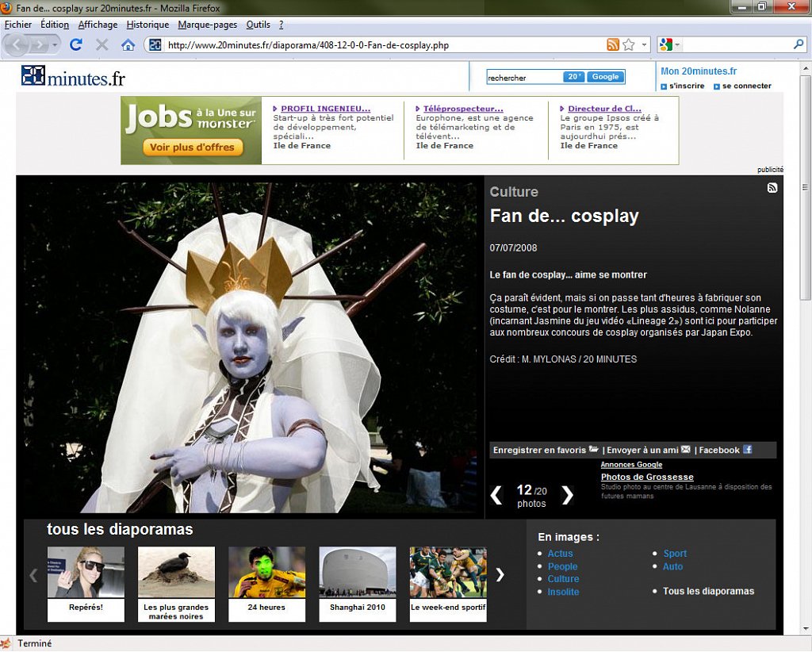Click the Tous les diaporamas link
Viewport: 812px width, 652px height.
click(x=708, y=591)
